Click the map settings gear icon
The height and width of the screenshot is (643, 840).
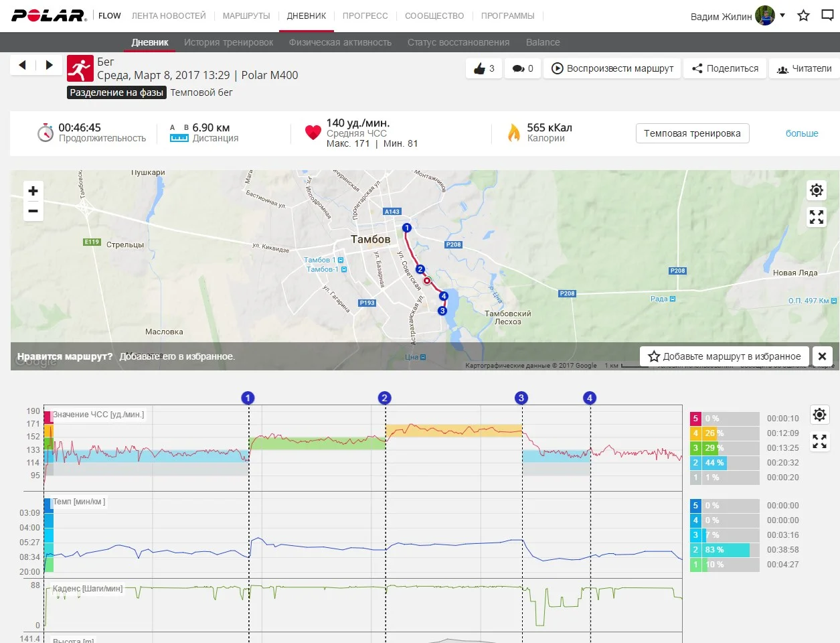817,190
